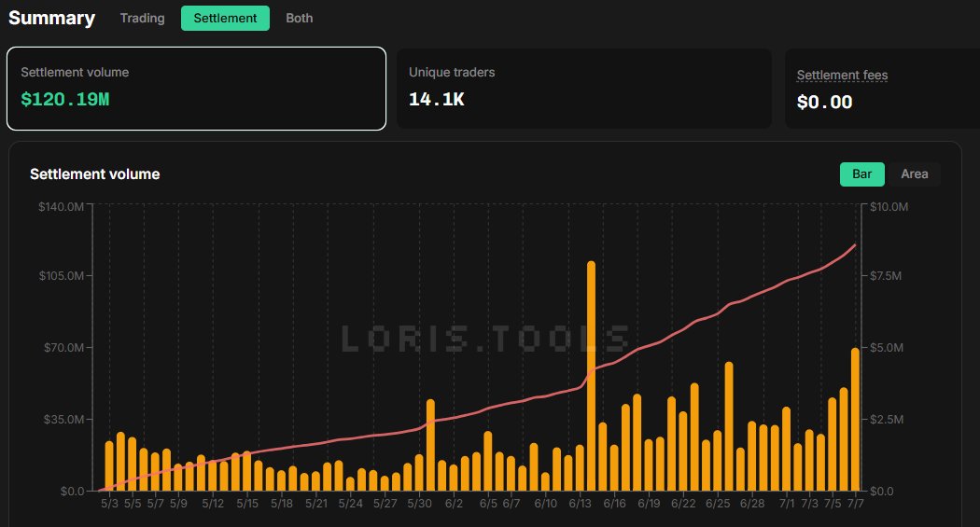Click the 6/22 date label

(683, 504)
